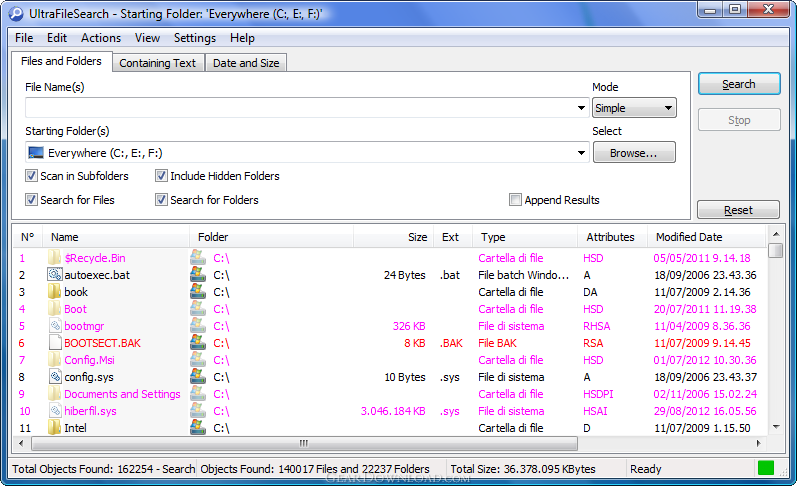This screenshot has width=797, height=486.
Task: Click the UltraFileSearch app icon in title bar
Action: [x=16, y=14]
